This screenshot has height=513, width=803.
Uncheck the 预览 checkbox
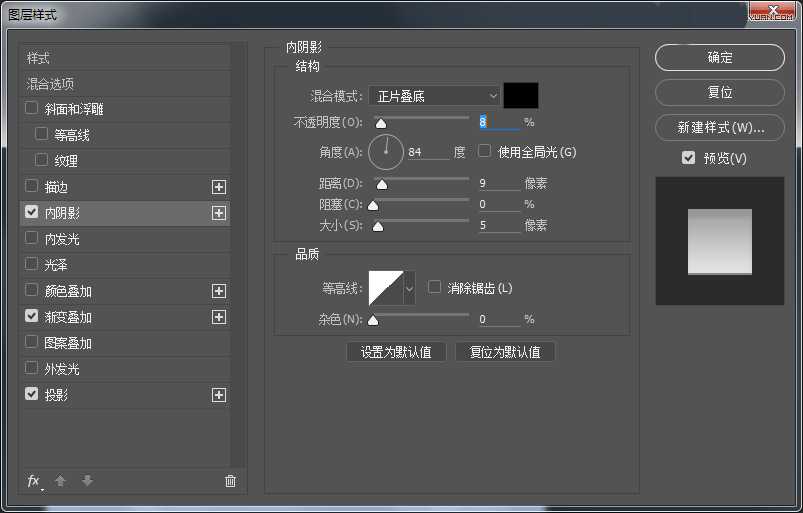[688, 158]
